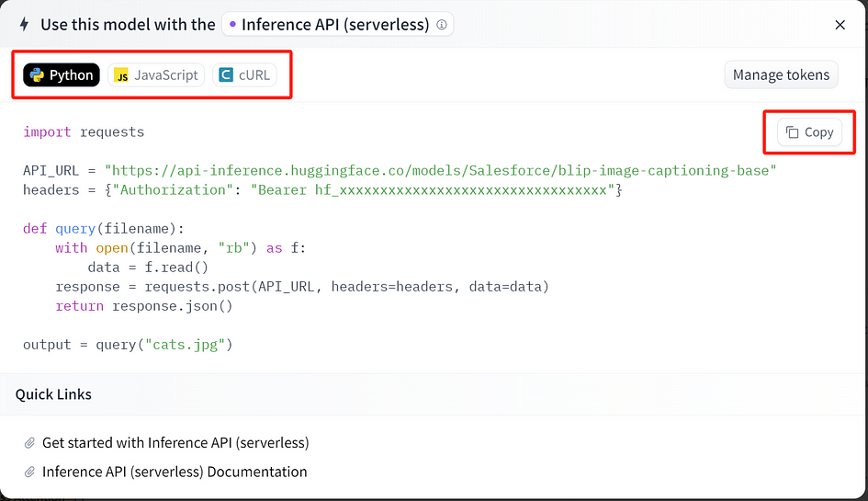Click paperclip icon beside Documentation link
Image resolution: width=868 pixels, height=501 pixels.
pos(29,472)
